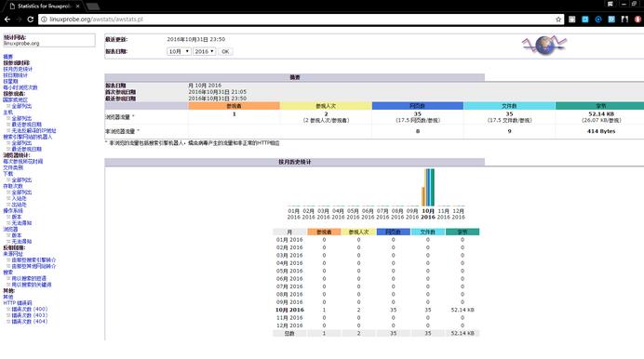
Task: Open 由那些其他网站转介 in sidebar
Action: [34, 266]
